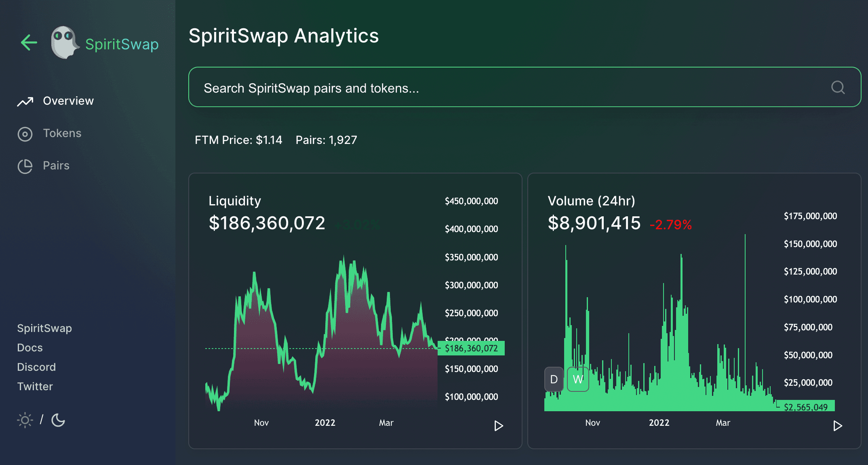Click the Tokens circle icon
This screenshot has width=868, height=465.
point(25,134)
